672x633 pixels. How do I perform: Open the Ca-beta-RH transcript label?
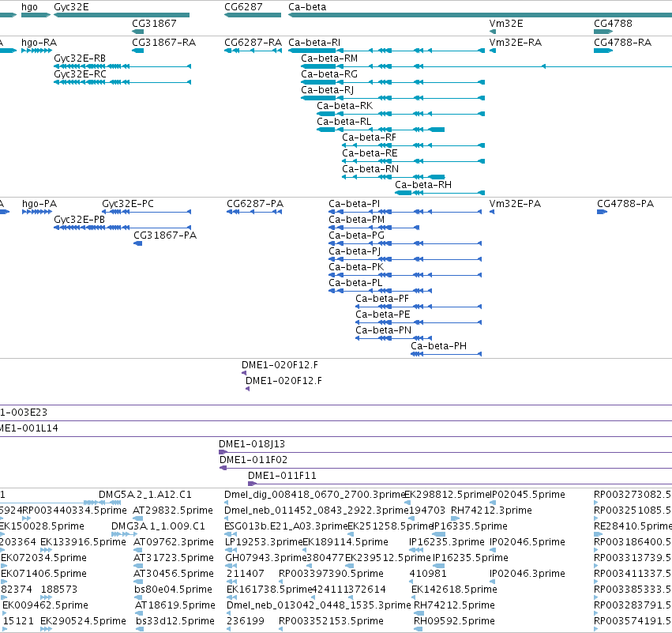point(423,185)
